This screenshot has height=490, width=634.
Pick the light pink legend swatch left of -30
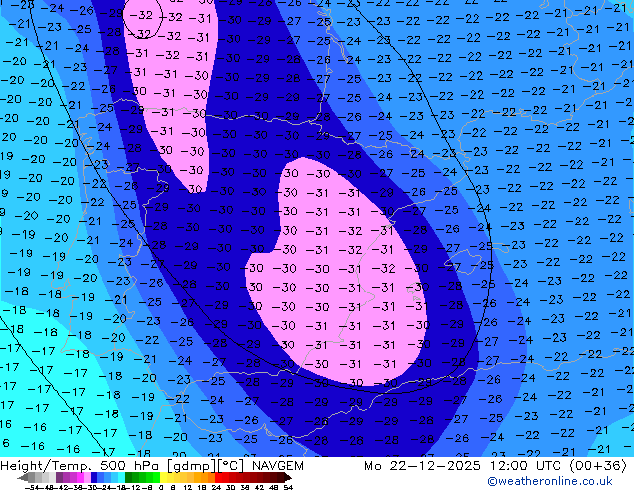87,477
